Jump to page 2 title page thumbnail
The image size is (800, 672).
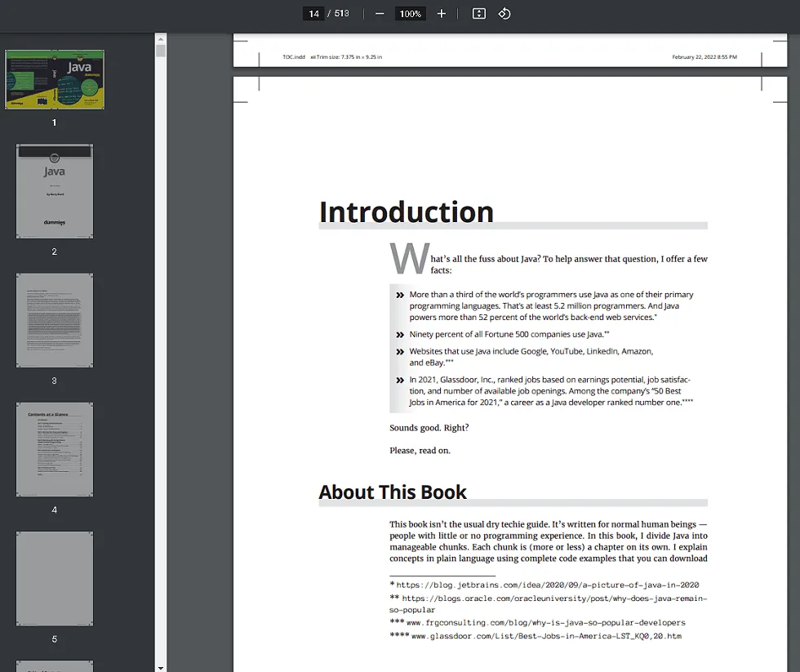[x=55, y=191]
